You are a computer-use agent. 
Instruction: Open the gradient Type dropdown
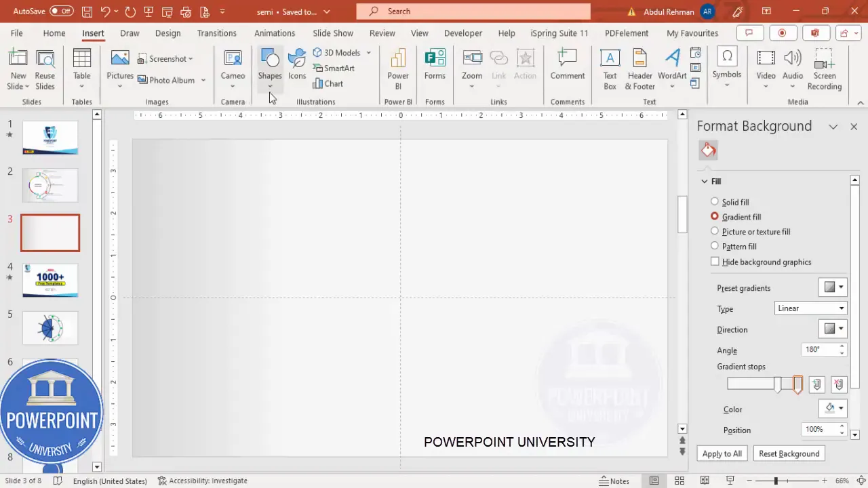click(x=841, y=308)
